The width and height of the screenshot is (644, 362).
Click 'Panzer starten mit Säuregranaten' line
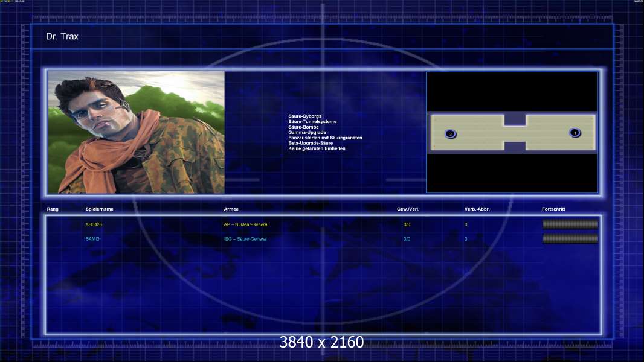click(325, 138)
